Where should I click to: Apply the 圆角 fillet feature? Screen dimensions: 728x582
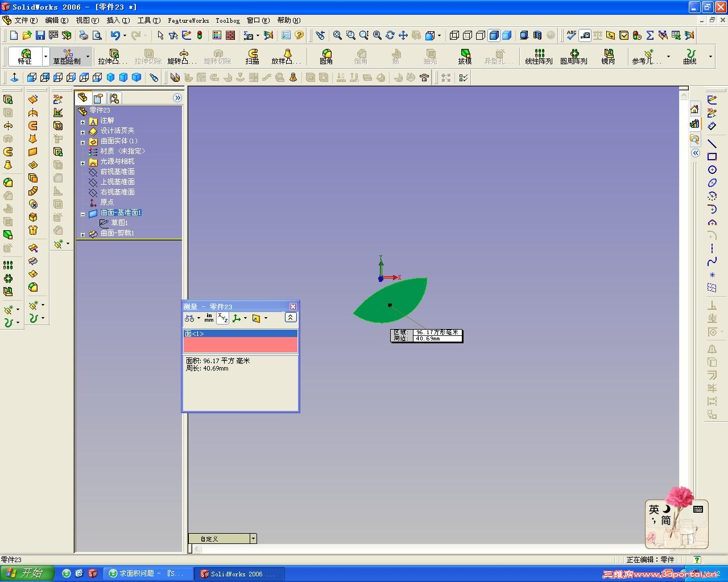(326, 56)
